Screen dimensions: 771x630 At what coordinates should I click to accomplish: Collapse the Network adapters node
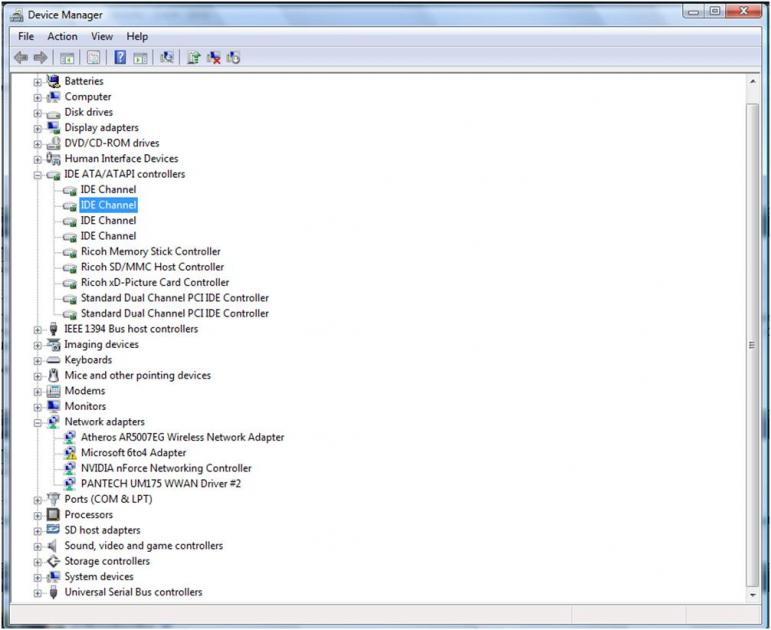point(37,423)
